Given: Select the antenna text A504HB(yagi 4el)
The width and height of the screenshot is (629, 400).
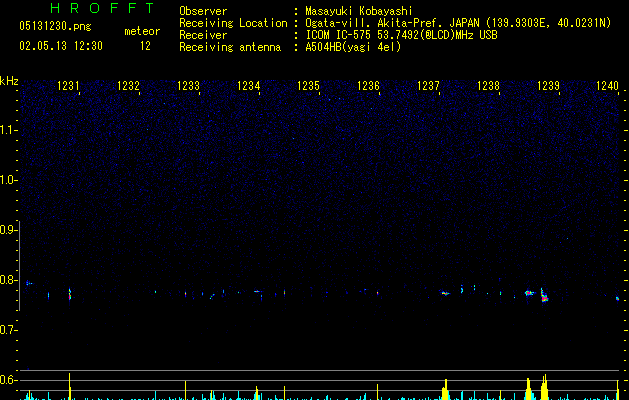Looking at the screenshot, I should pos(353,47).
